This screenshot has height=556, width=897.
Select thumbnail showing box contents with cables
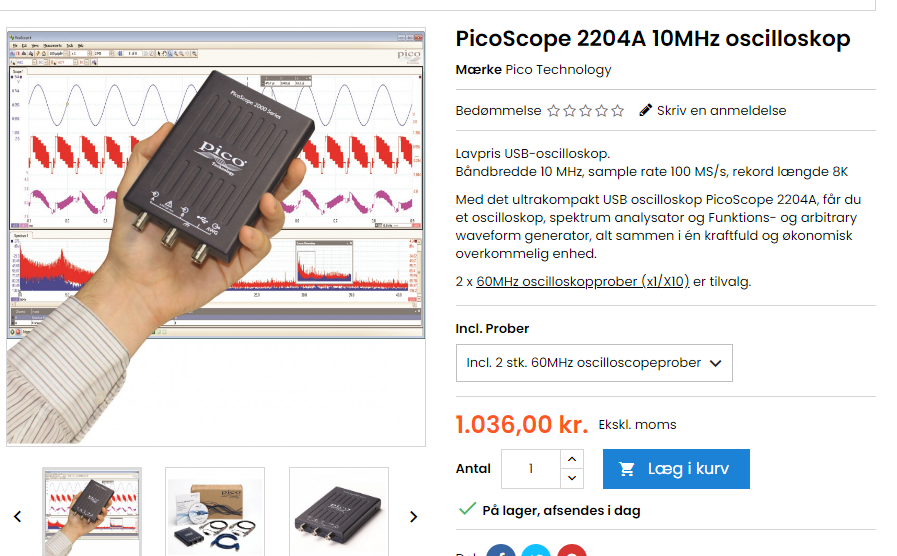pos(215,511)
